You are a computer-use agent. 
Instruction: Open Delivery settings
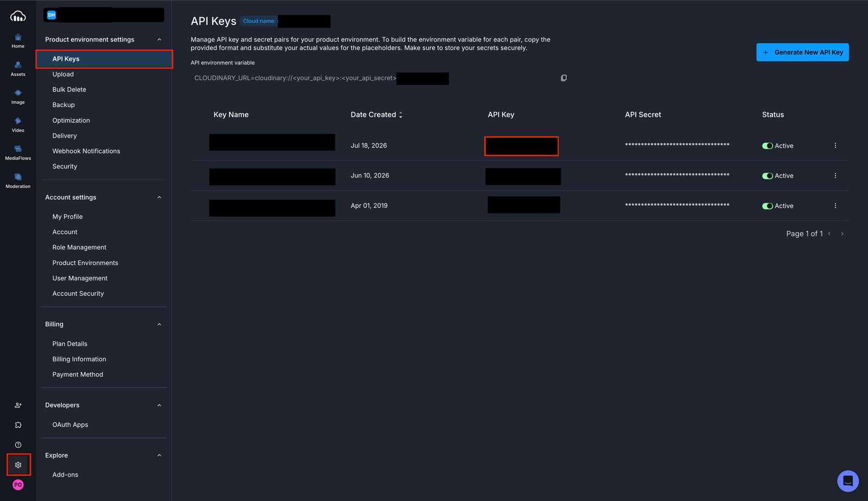(65, 136)
